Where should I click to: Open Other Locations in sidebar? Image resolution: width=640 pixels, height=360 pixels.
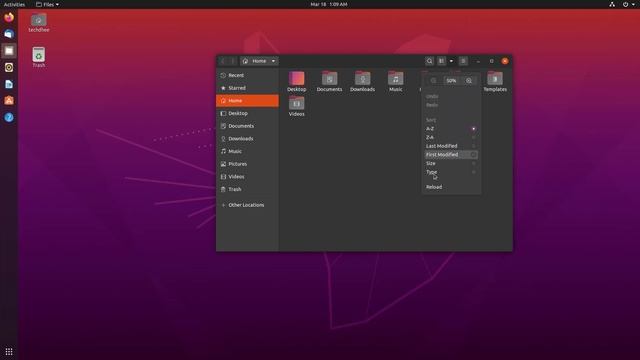tap(247, 205)
